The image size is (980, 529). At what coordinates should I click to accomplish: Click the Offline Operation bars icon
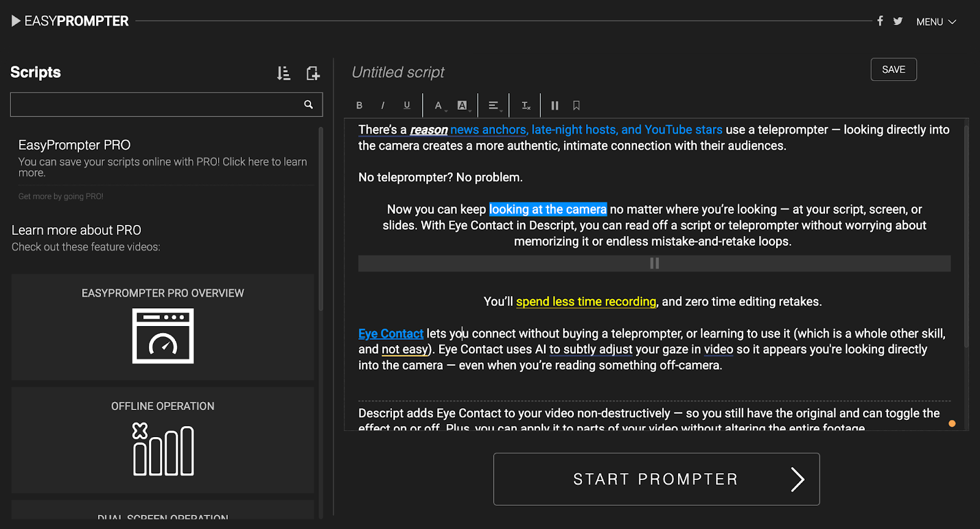pyautogui.click(x=163, y=449)
